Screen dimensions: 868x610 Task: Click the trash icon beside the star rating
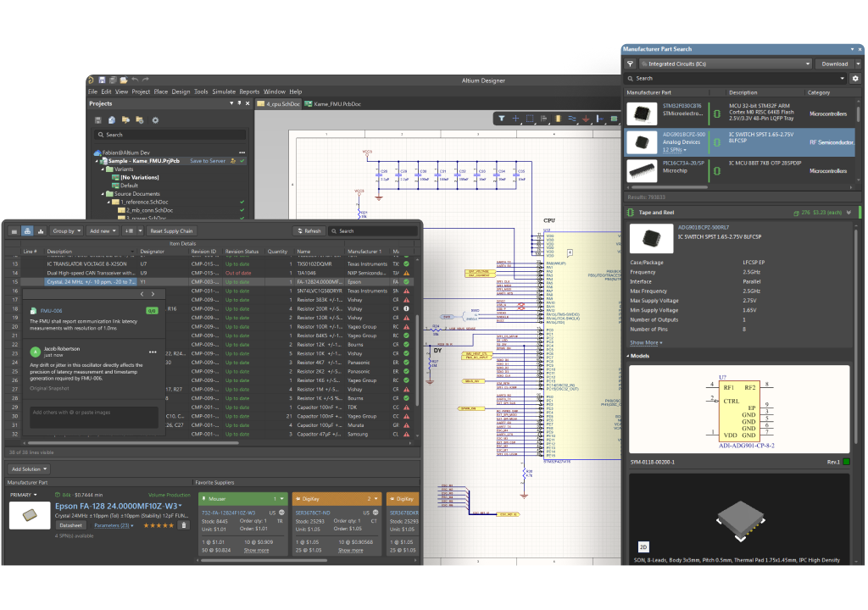click(x=183, y=525)
